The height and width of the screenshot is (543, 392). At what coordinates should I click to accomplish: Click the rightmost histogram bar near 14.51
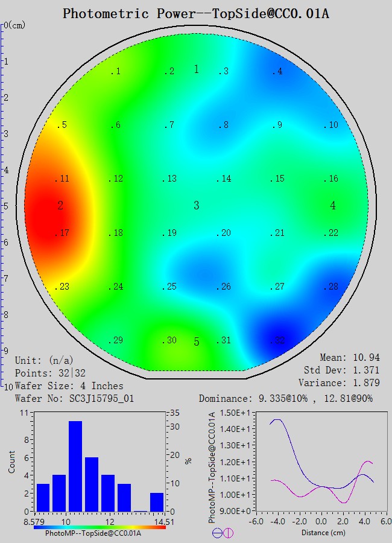(157, 502)
